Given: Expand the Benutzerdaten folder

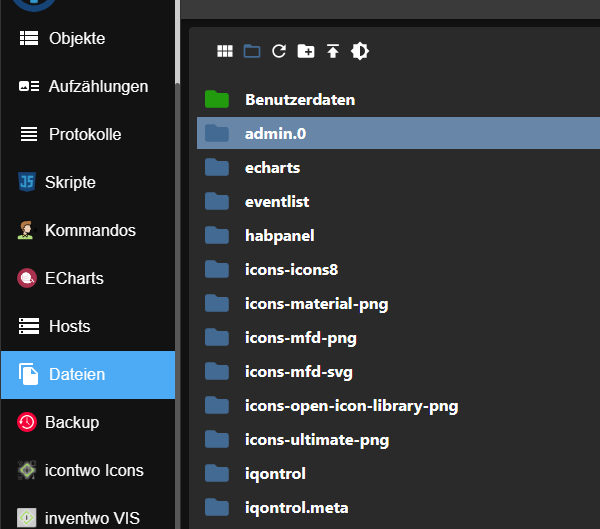Looking at the screenshot, I should coord(217,100).
